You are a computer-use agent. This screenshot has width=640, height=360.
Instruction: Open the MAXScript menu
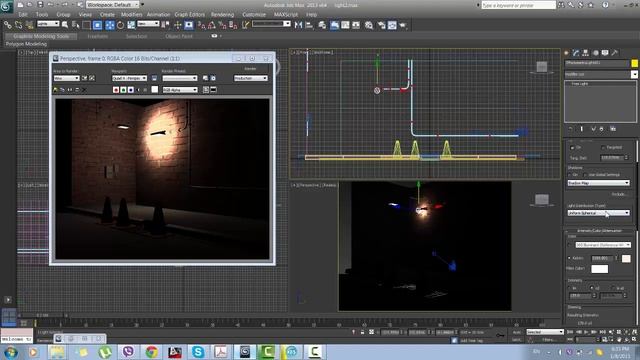[286, 14]
